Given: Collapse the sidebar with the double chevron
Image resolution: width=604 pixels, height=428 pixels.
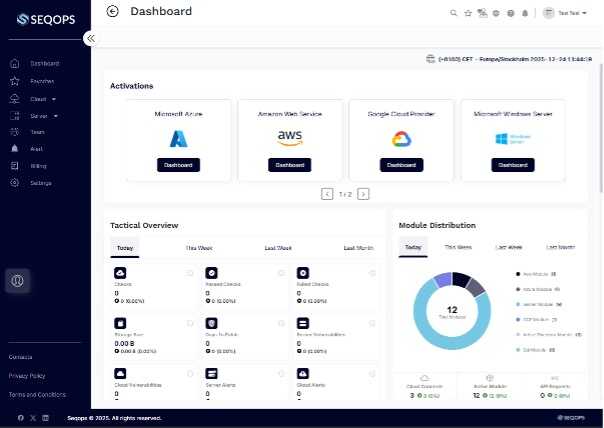Looking at the screenshot, I should pos(91,38).
